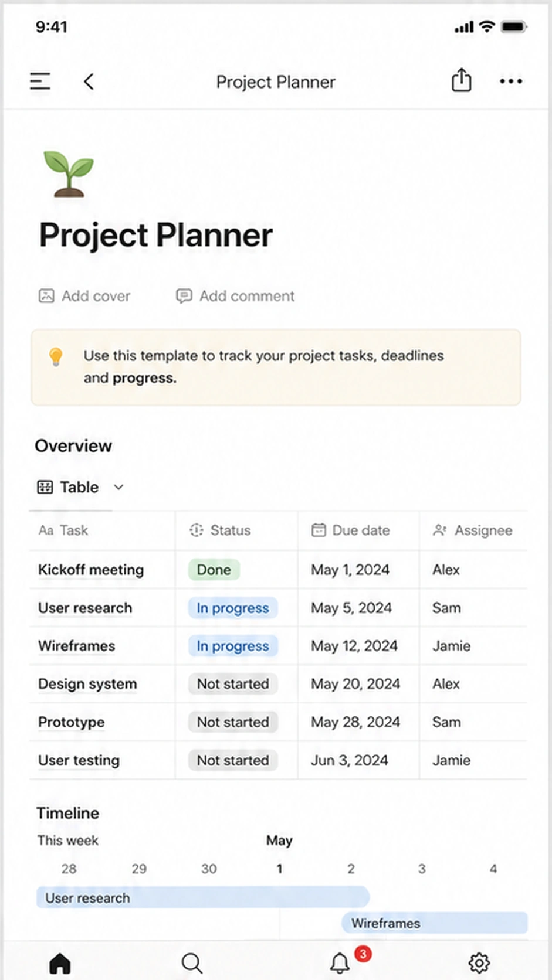Open the Done status selector
The image size is (552, 980).
[214, 570]
